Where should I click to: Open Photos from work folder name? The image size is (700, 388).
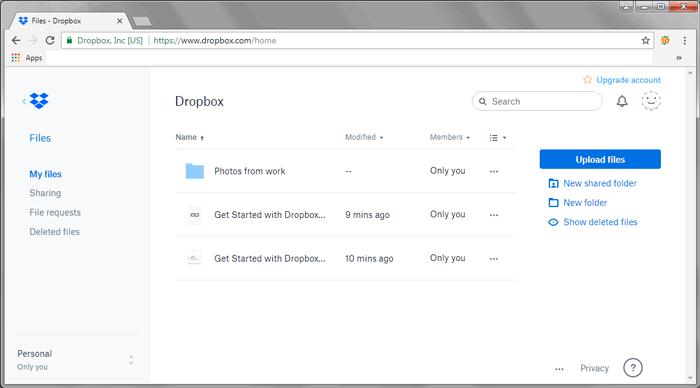pyautogui.click(x=250, y=171)
